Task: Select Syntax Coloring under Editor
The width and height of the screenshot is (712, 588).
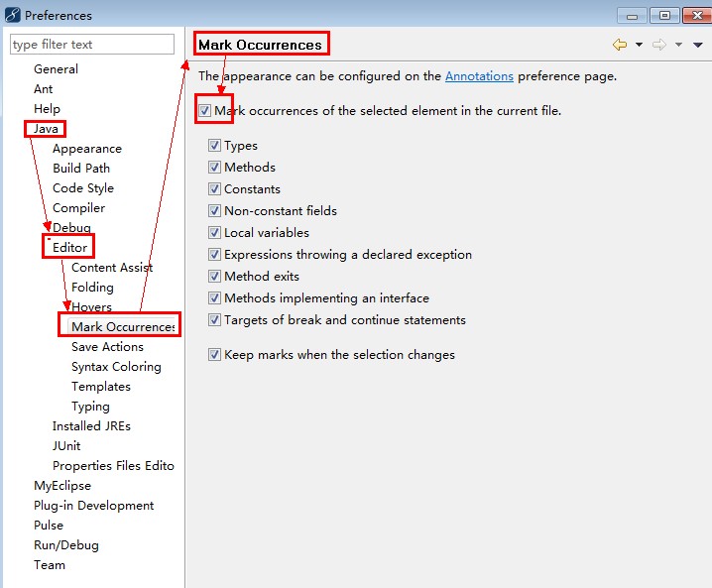Action: tap(116, 367)
